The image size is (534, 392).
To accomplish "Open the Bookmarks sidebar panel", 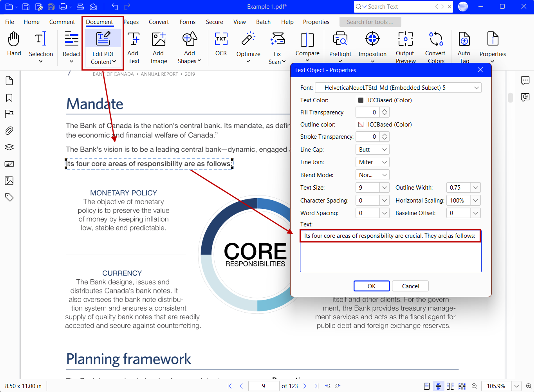I will click(9, 98).
